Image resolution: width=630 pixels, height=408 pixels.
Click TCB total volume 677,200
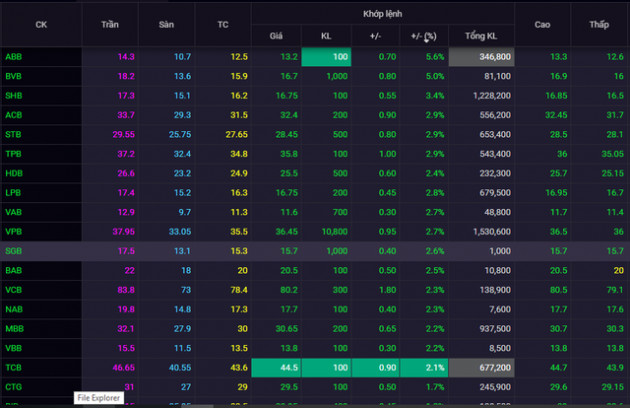pyautogui.click(x=481, y=367)
